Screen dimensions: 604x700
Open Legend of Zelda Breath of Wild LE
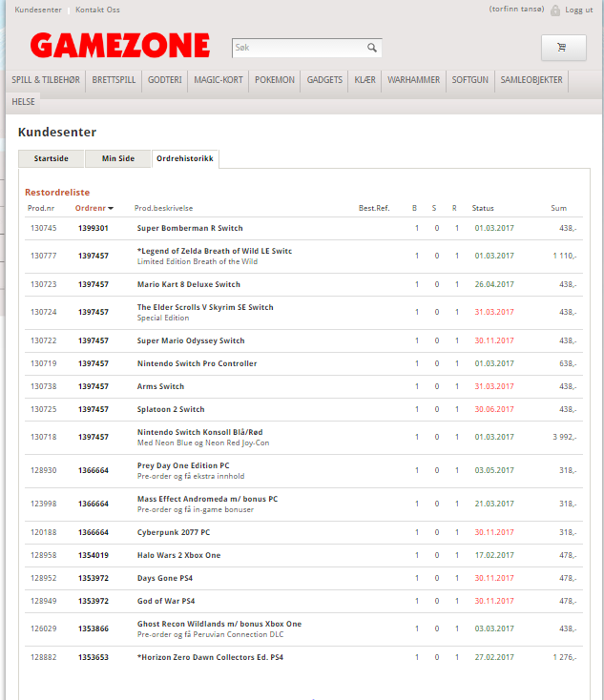[x=215, y=251]
